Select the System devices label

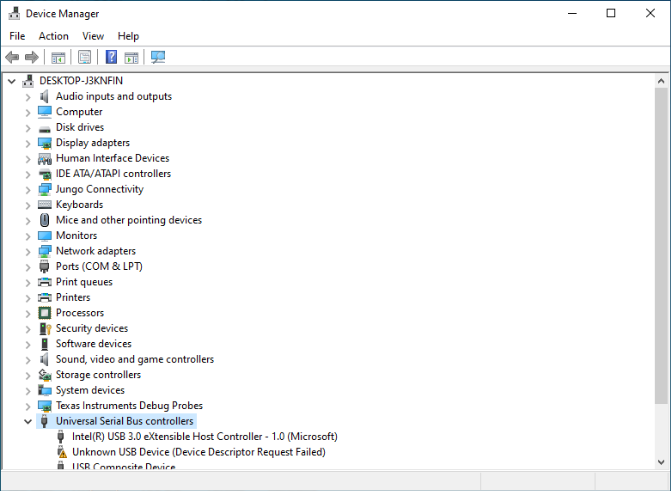(x=90, y=390)
